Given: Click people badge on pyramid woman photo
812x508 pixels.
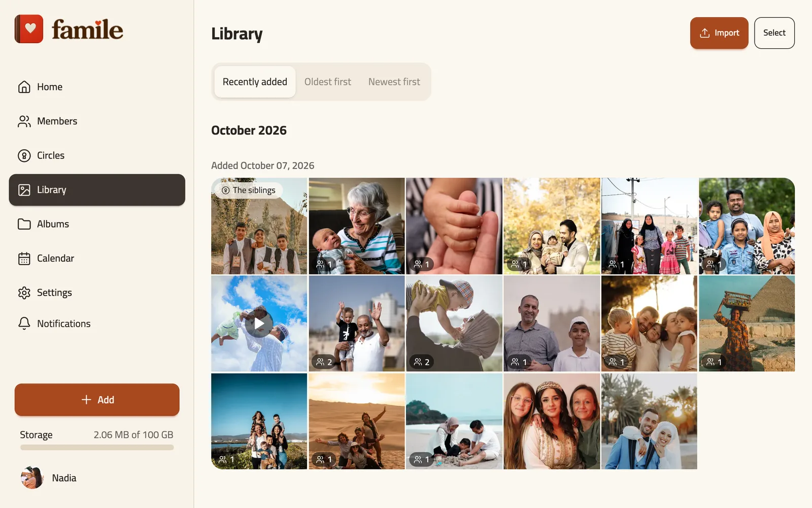Looking at the screenshot, I should (x=714, y=362).
